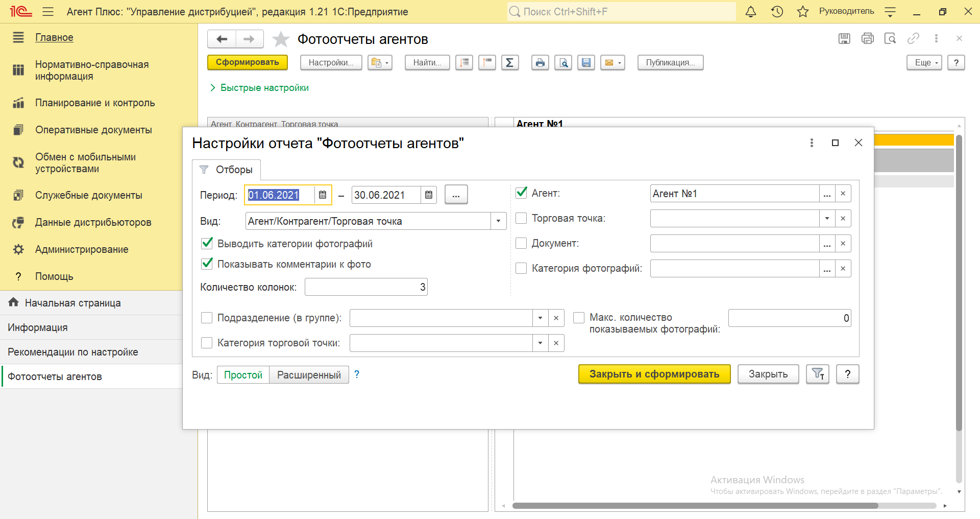Enable the Категория фотографий checkbox

tap(521, 268)
